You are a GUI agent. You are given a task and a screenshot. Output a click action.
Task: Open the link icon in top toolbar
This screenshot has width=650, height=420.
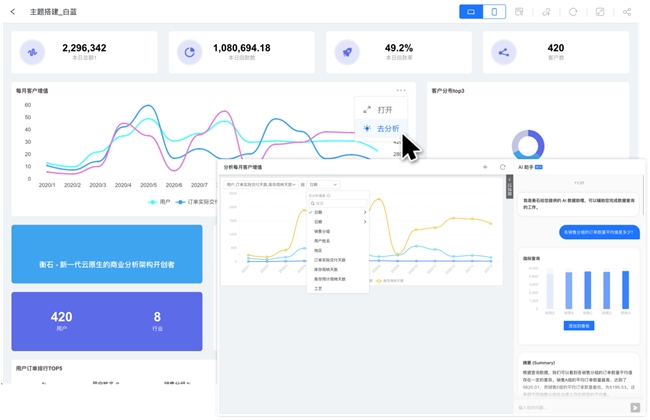point(546,12)
